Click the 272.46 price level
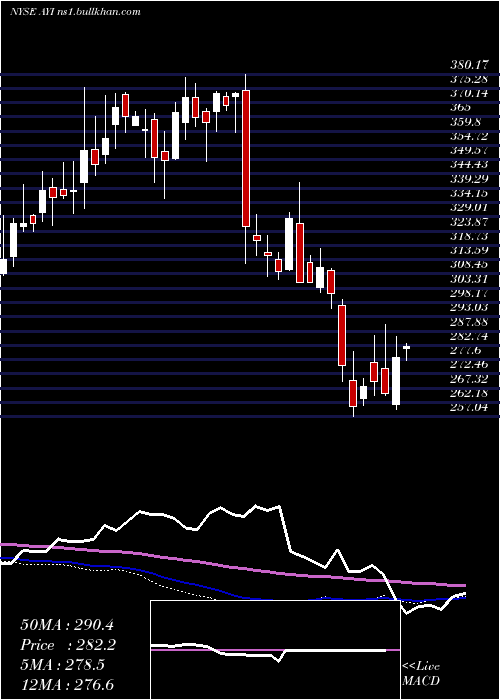This screenshot has width=500, height=700. click(x=469, y=365)
